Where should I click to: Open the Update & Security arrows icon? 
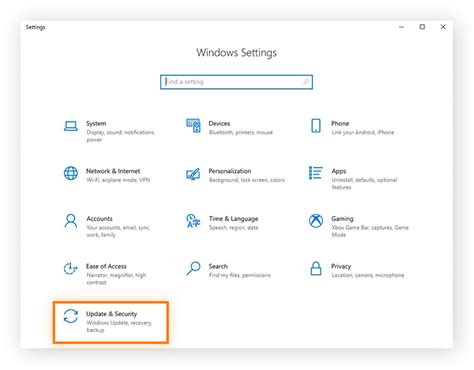[71, 316]
